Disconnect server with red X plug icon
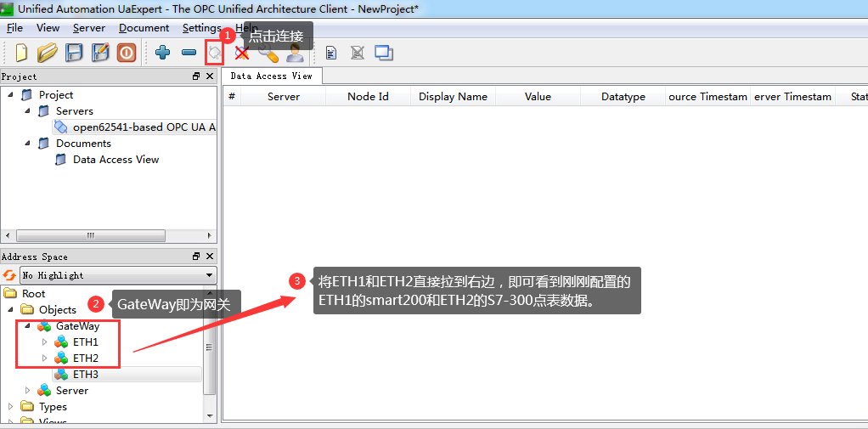 tap(241, 54)
